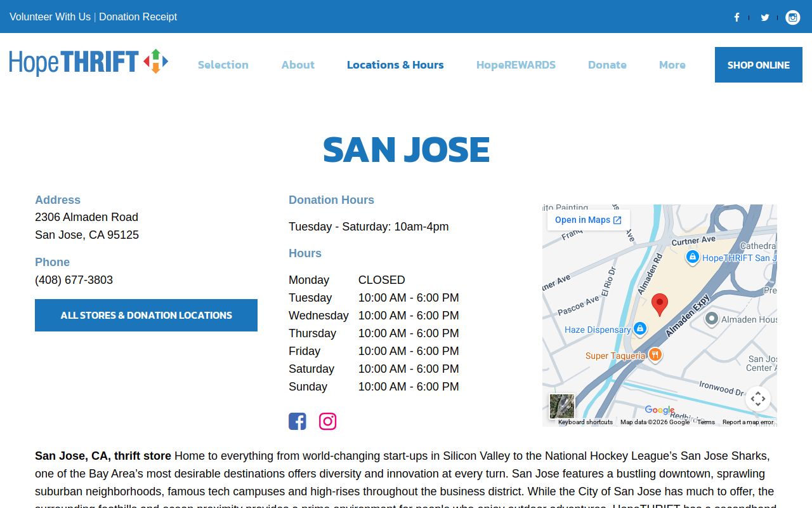Click Tuesday - Saturday: 10am-4pm text

click(369, 227)
